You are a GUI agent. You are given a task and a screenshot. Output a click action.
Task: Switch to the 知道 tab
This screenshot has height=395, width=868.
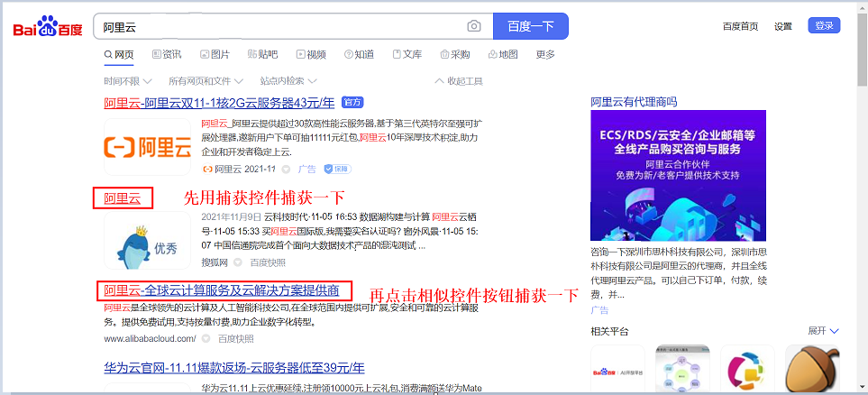[x=359, y=54]
